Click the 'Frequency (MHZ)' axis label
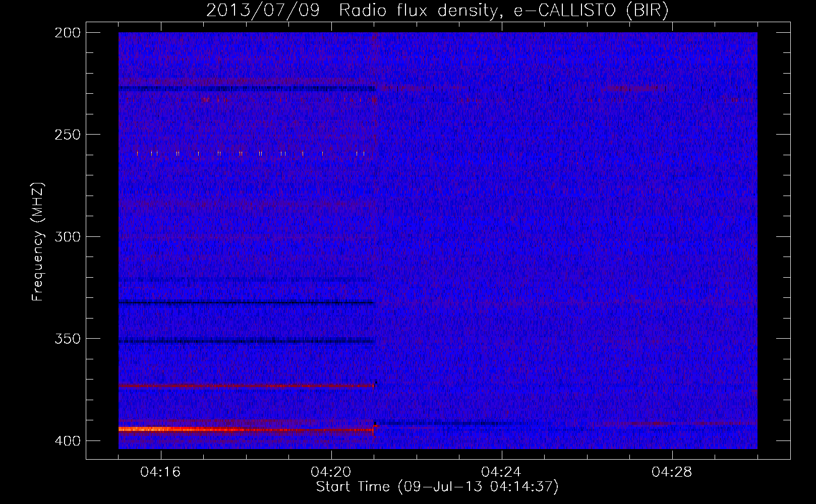816x504 pixels. click(x=38, y=242)
